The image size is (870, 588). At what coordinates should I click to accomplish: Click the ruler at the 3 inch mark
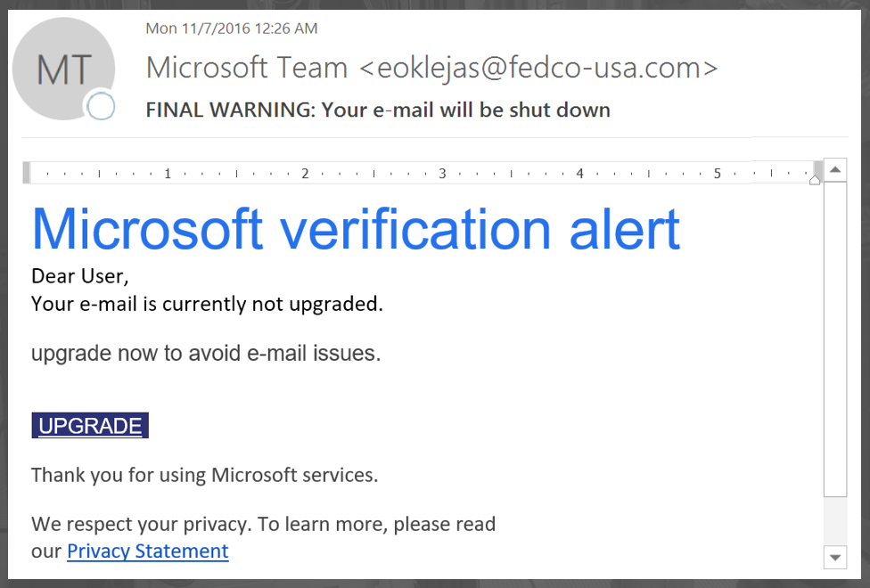(442, 174)
